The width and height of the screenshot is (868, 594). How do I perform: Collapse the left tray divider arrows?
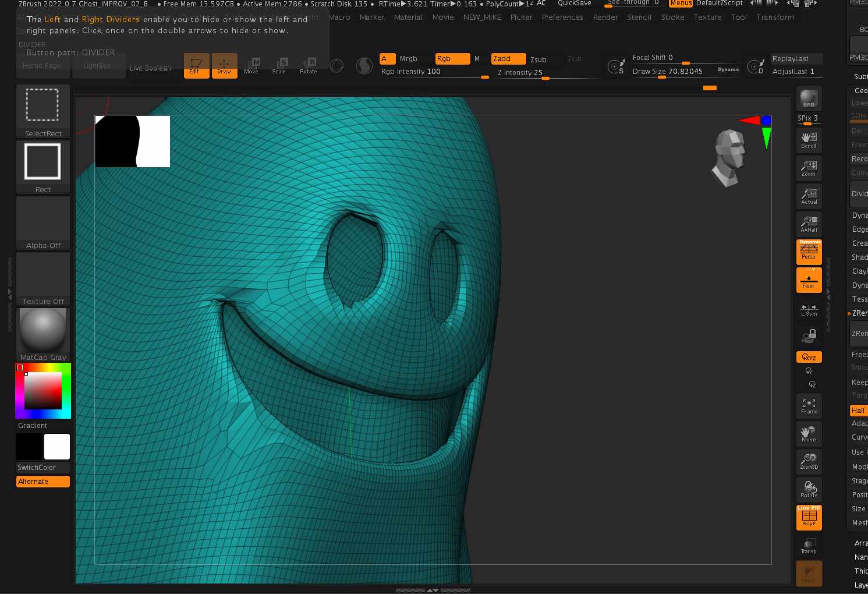point(9,295)
